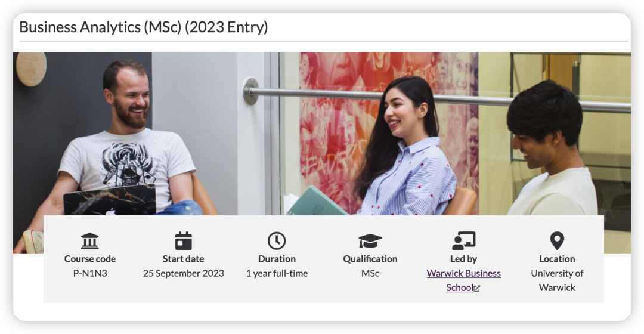The image size is (644, 334).
Task: Click the Start date label
Action: pos(183,259)
